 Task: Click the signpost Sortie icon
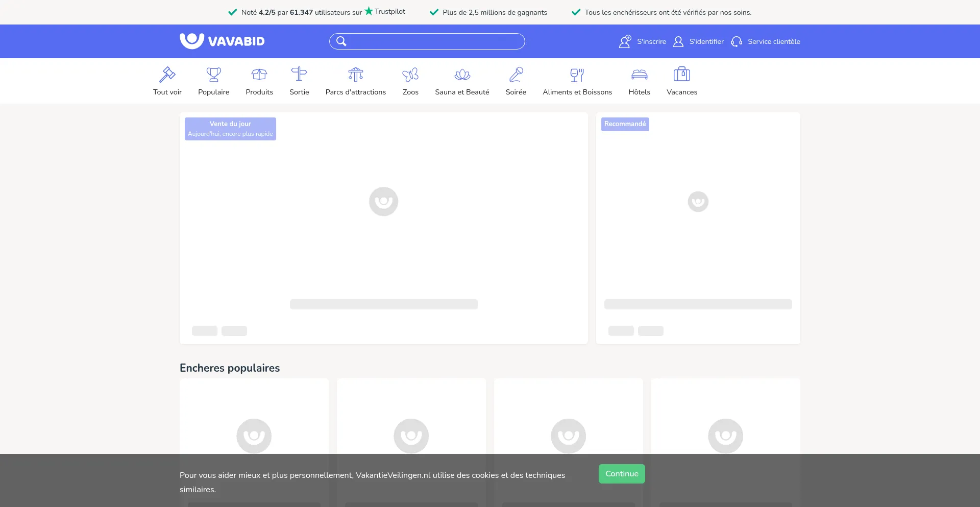click(299, 75)
